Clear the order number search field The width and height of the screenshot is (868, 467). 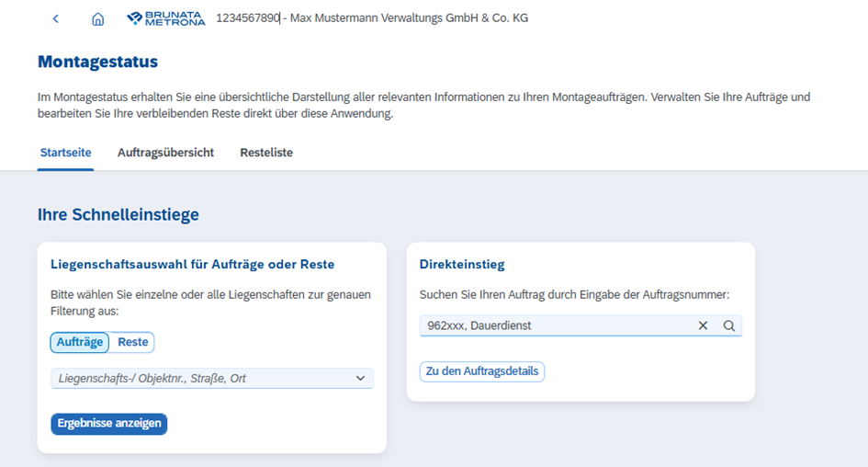click(704, 325)
